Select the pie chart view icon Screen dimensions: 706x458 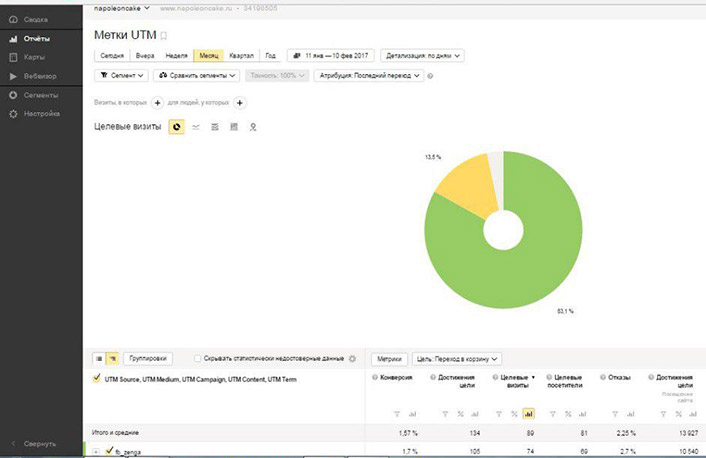point(176,127)
